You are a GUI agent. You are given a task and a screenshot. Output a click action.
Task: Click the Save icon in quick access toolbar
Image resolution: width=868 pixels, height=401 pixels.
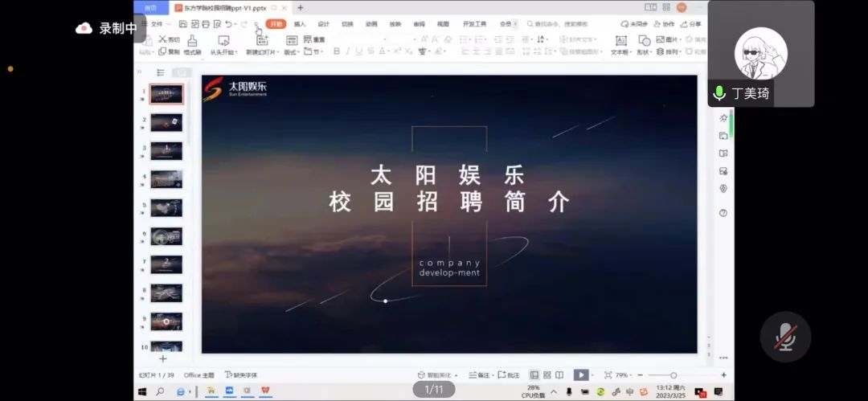182,24
